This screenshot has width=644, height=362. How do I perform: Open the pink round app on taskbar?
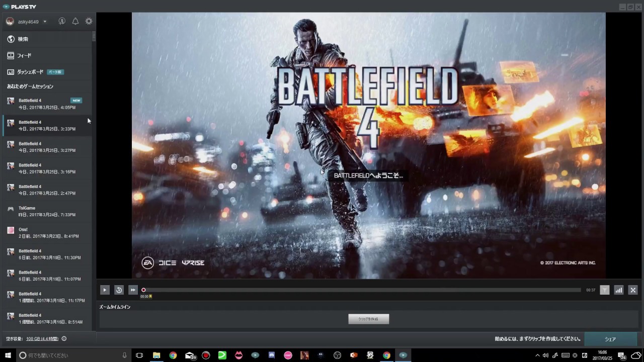pyautogui.click(x=288, y=355)
